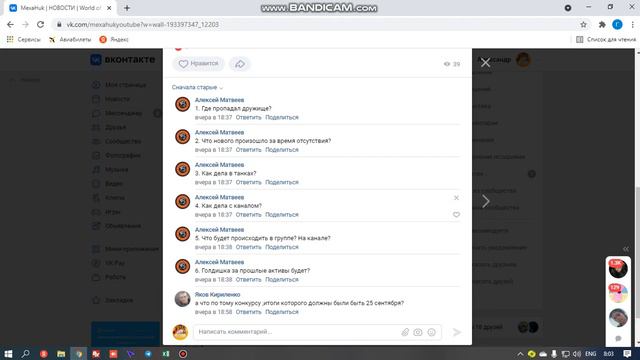The height and width of the screenshot is (360, 640).
Task: Open File Explorer from taskbar
Action: pyautogui.click(x=61, y=354)
